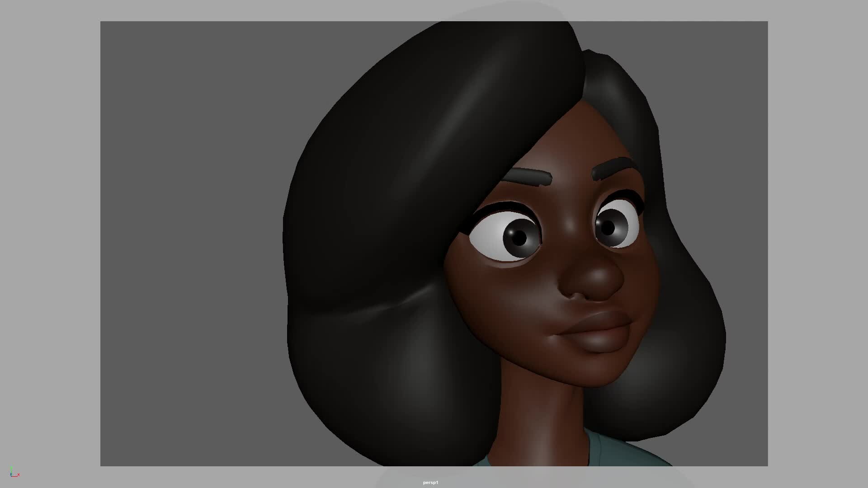868x488 pixels.
Task: Click the XYZ axis orientation gizmo
Action: [14, 473]
